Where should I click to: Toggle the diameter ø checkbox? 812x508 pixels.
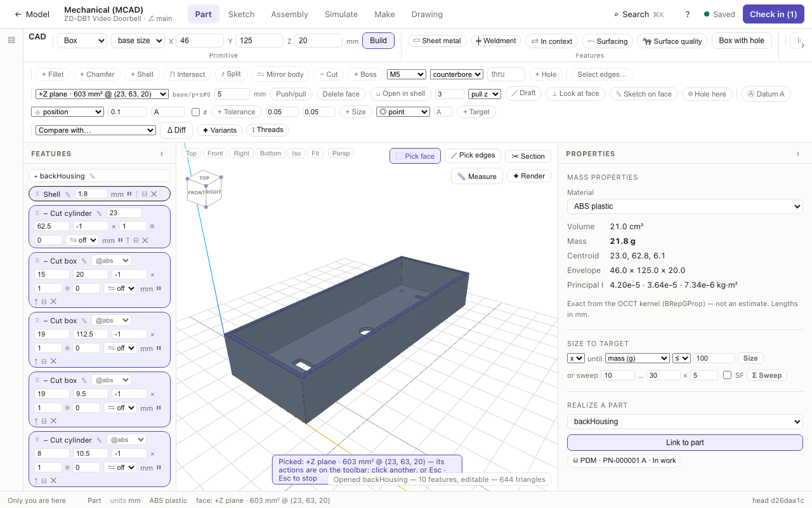(x=195, y=112)
